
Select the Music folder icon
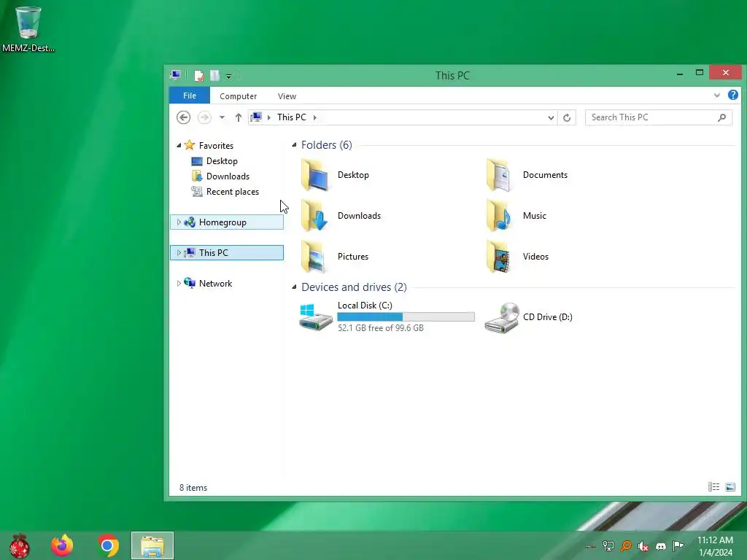tap(499, 216)
